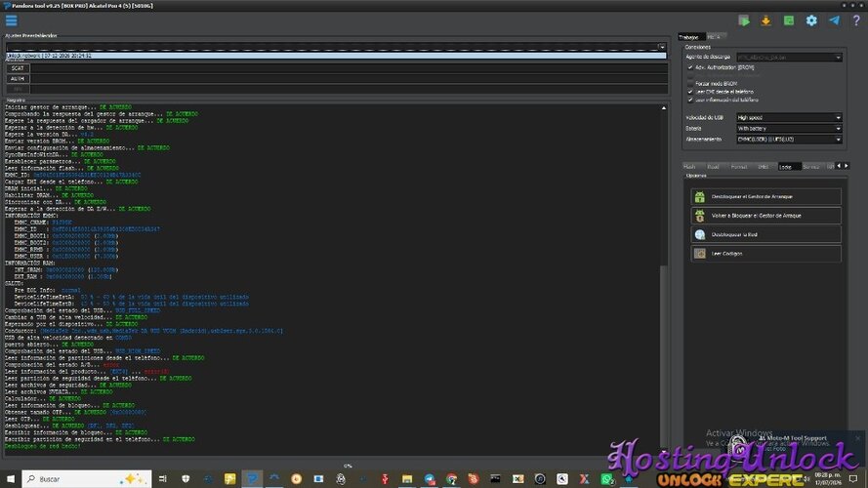Click the SCAT file path field
Screen dimensions: 868x488
click(x=349, y=68)
